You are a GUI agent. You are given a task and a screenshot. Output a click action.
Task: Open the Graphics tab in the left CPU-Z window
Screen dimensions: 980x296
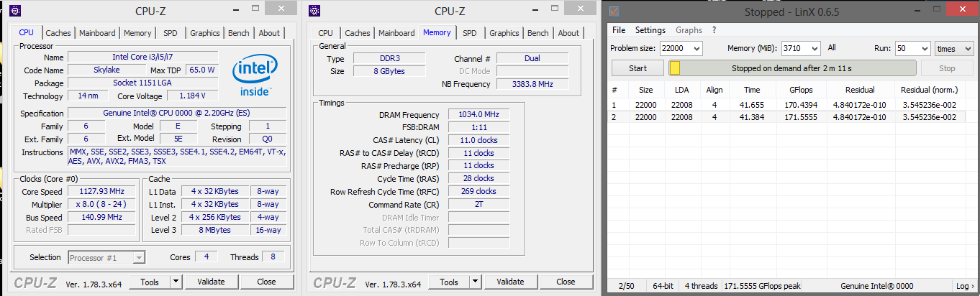205,33
